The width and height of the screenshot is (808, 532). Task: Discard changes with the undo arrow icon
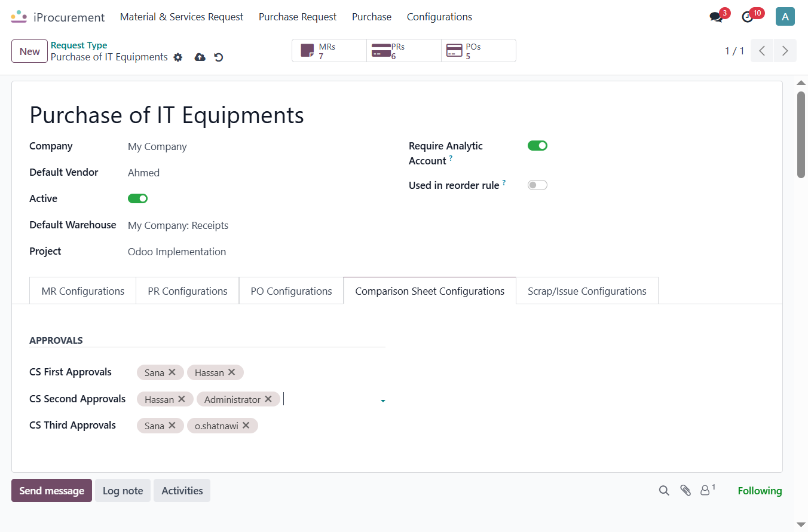click(x=219, y=57)
